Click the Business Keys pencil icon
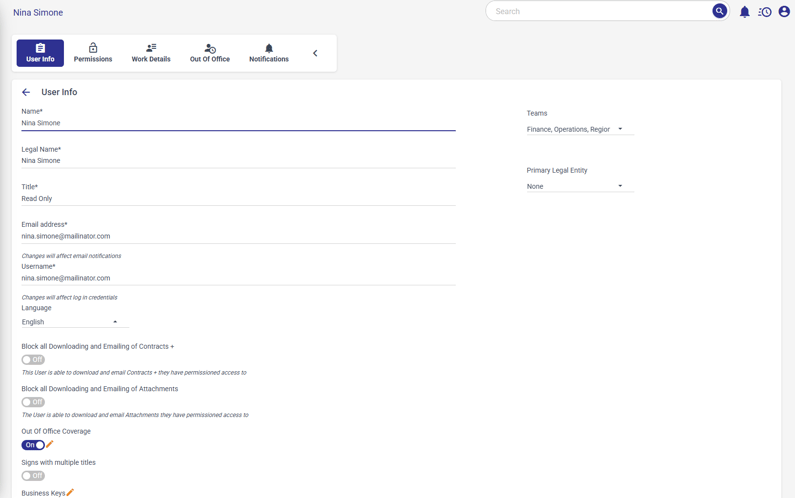The height and width of the screenshot is (498, 795). 70,492
